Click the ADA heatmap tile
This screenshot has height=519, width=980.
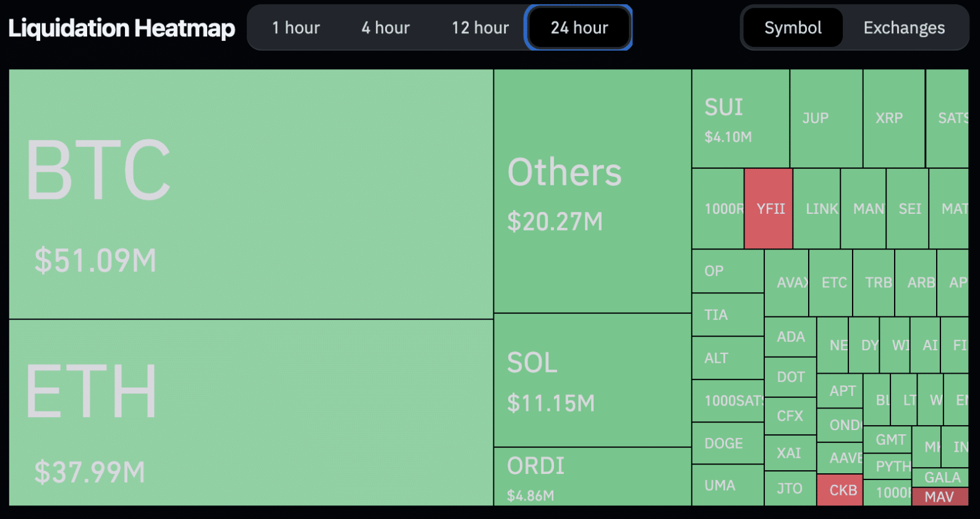pos(790,337)
